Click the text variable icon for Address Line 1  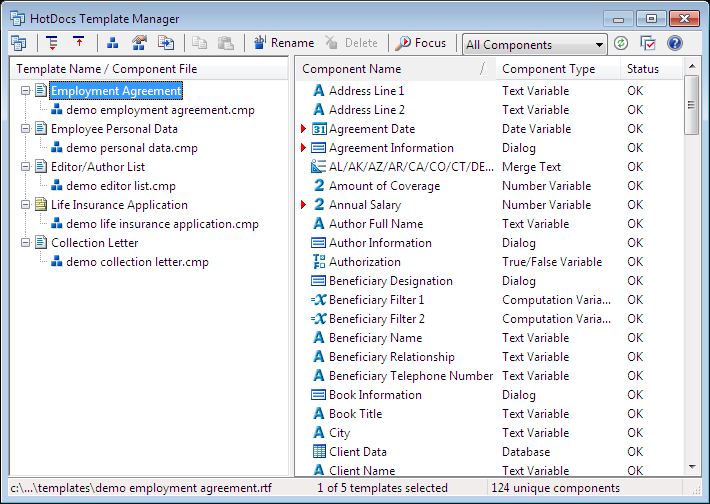tap(319, 91)
